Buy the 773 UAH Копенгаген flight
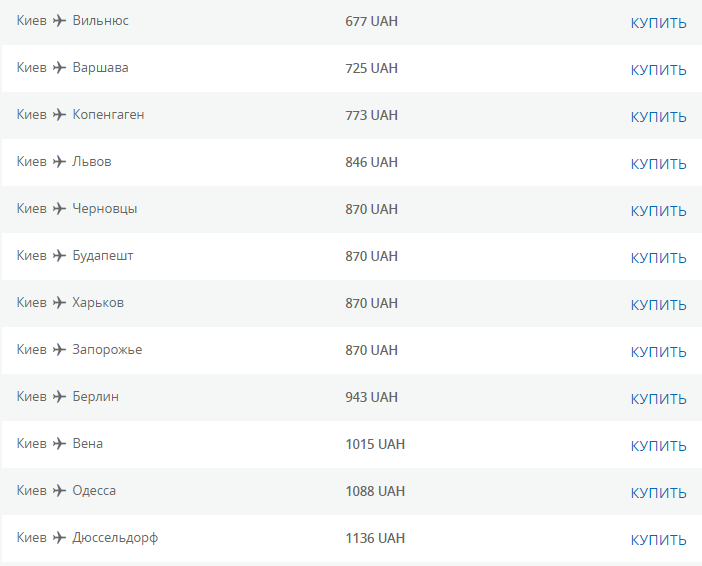The width and height of the screenshot is (702, 566). [x=658, y=117]
